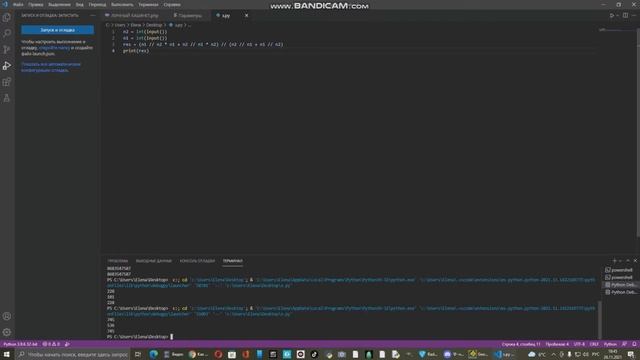Close the bottom terminal panel
Viewport: 640px width, 360px height.
(x=635, y=261)
